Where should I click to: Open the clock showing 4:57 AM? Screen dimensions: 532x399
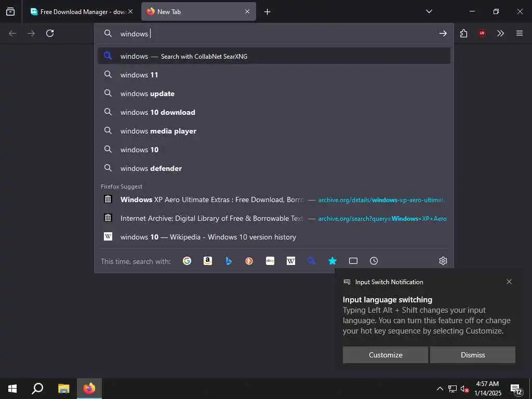tap(487, 389)
